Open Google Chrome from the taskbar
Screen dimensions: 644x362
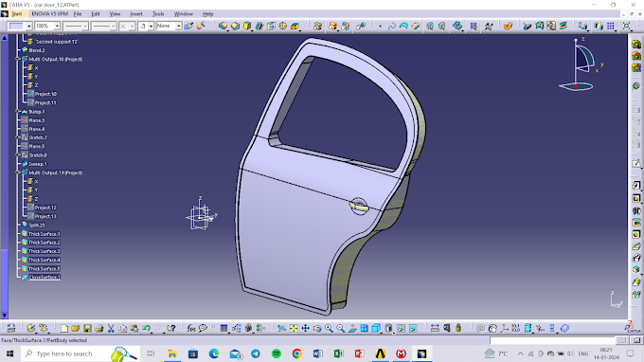[x=297, y=353]
